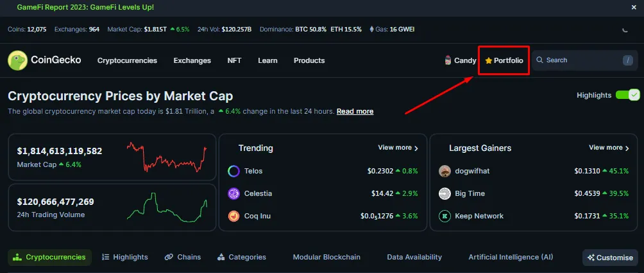Click the $120,666,477,269 trading volume figure
644x273 pixels.
pos(55,202)
